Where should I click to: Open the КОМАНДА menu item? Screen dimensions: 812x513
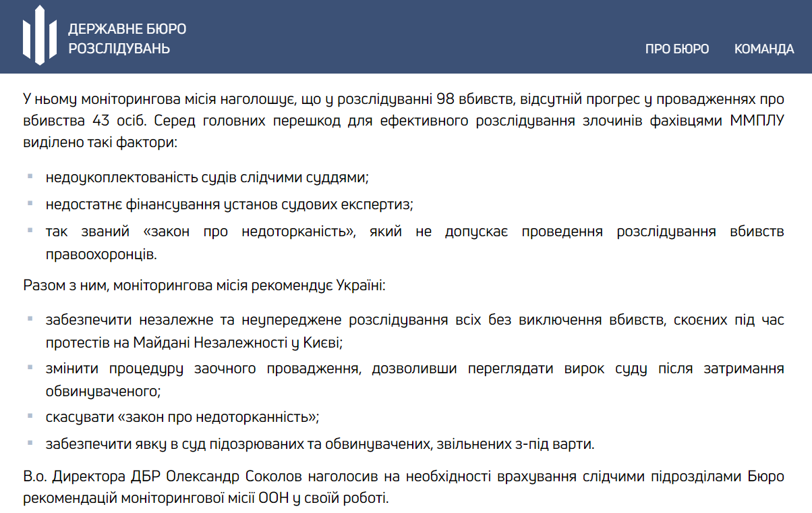point(764,49)
